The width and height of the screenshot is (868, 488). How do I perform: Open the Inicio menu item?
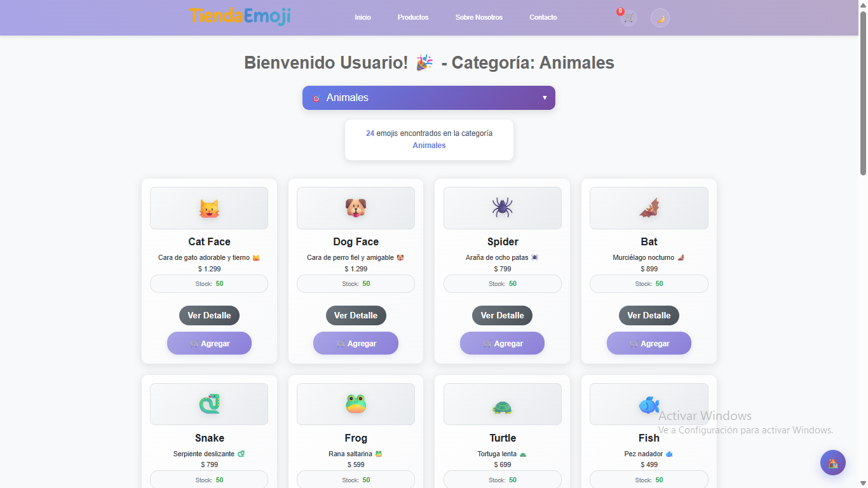point(362,17)
